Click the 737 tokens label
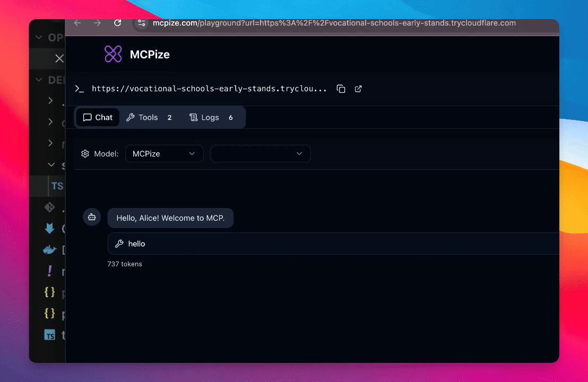The image size is (588, 382). coord(125,264)
